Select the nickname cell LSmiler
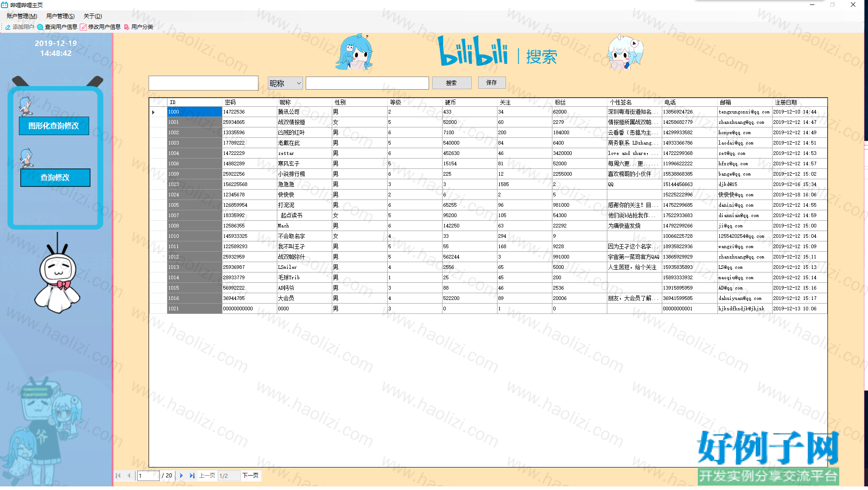The width and height of the screenshot is (868, 490). pos(304,268)
